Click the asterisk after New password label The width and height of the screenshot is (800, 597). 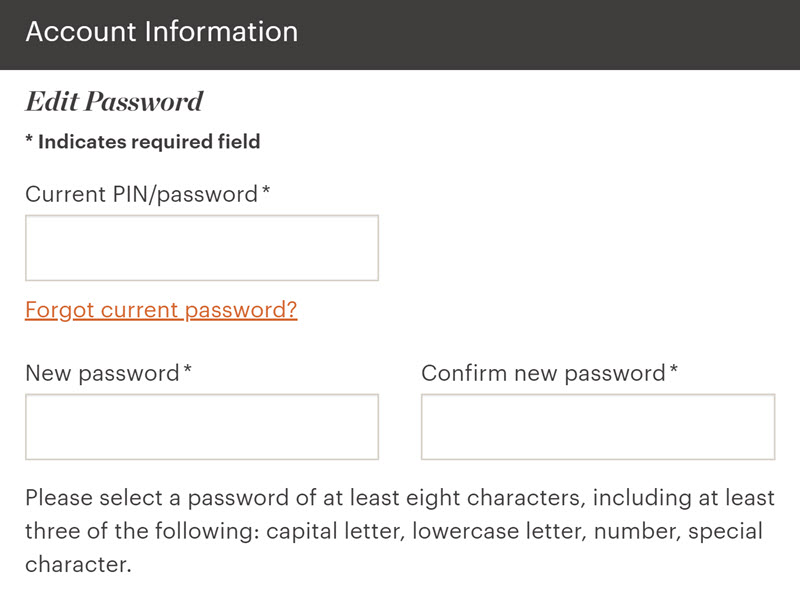tap(187, 369)
